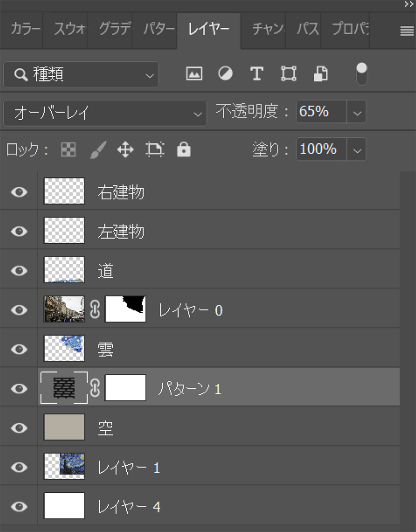The width and height of the screenshot is (416, 532).
Task: Toggle visibility of レイヤー 4
Action: [x=19, y=507]
